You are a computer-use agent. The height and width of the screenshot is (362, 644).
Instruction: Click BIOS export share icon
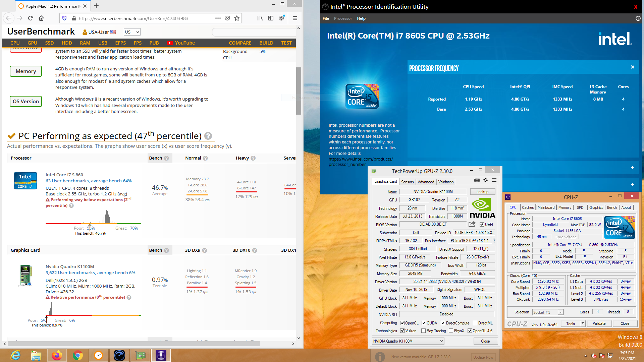tap(472, 224)
